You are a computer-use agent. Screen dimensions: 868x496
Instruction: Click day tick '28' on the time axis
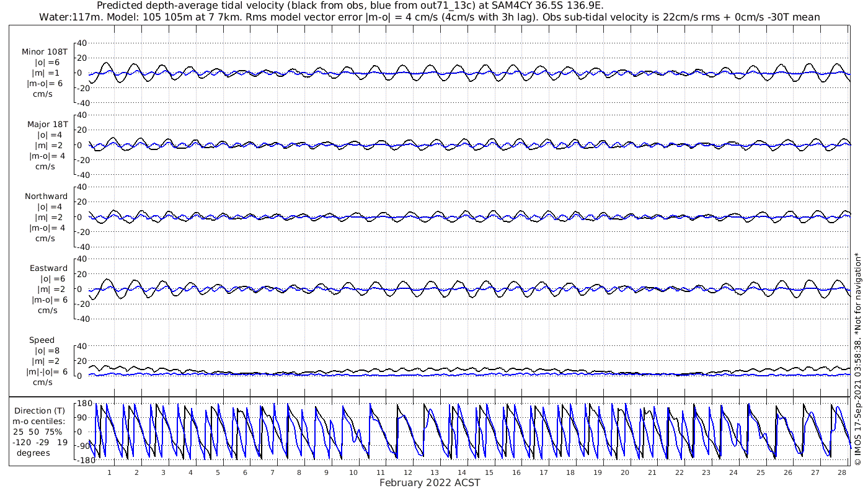pos(841,472)
